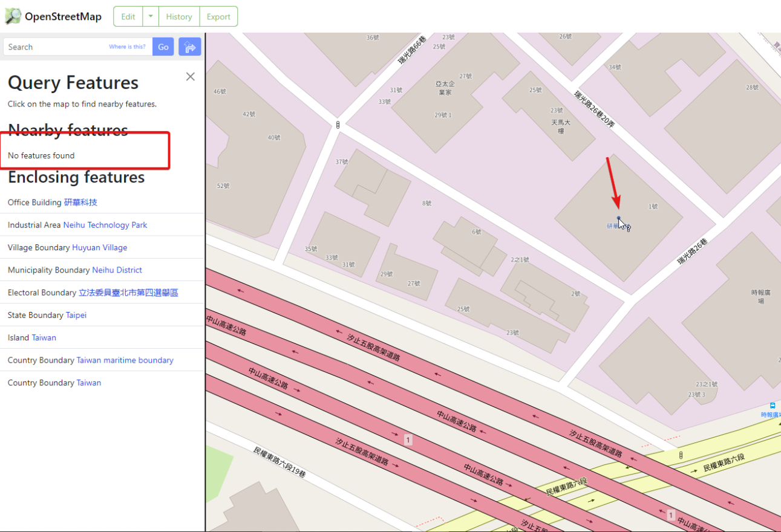Viewport: 781px width, 532px height.
Task: Click the 'Where is this?' link
Action: pyautogui.click(x=127, y=47)
